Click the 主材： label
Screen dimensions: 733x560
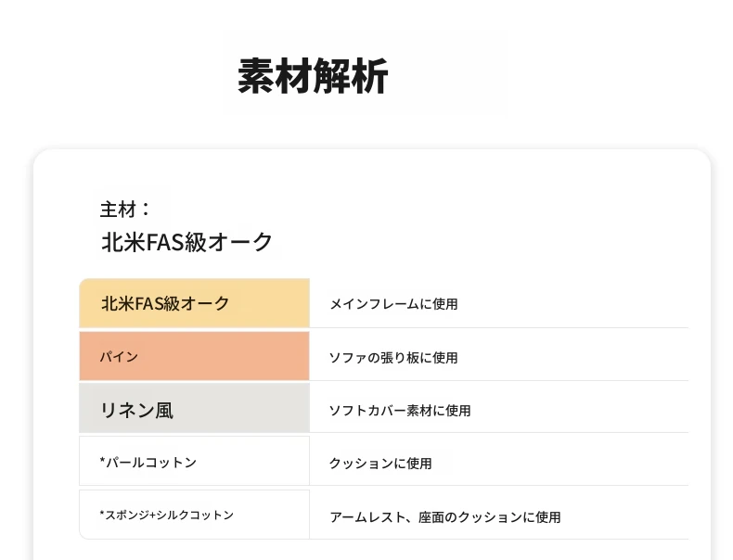(x=125, y=210)
